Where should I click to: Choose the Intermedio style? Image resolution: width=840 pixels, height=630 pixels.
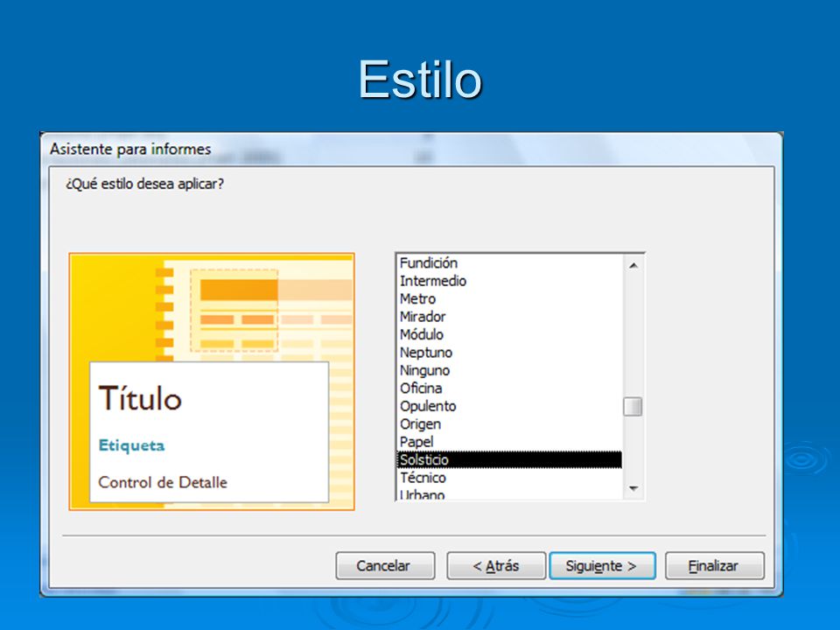pos(509,281)
